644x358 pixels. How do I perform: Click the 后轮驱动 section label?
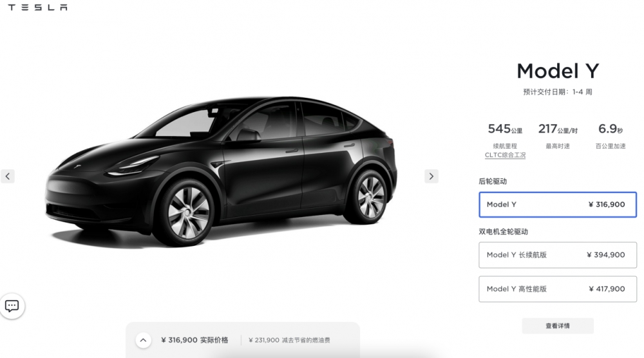493,182
